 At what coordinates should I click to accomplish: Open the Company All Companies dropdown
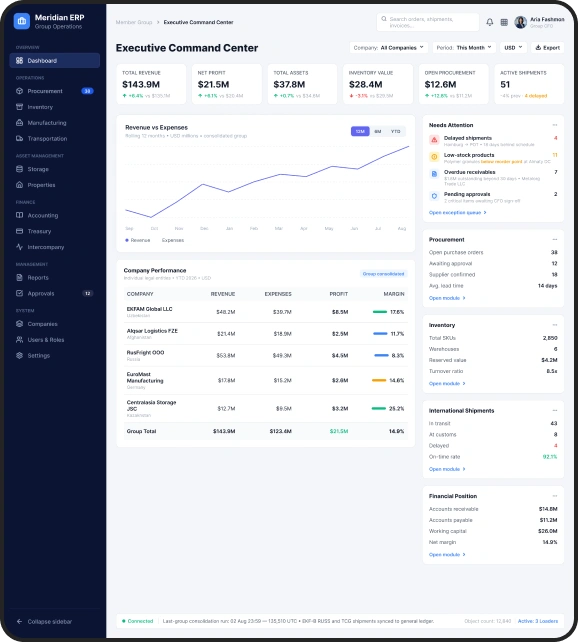389,47
